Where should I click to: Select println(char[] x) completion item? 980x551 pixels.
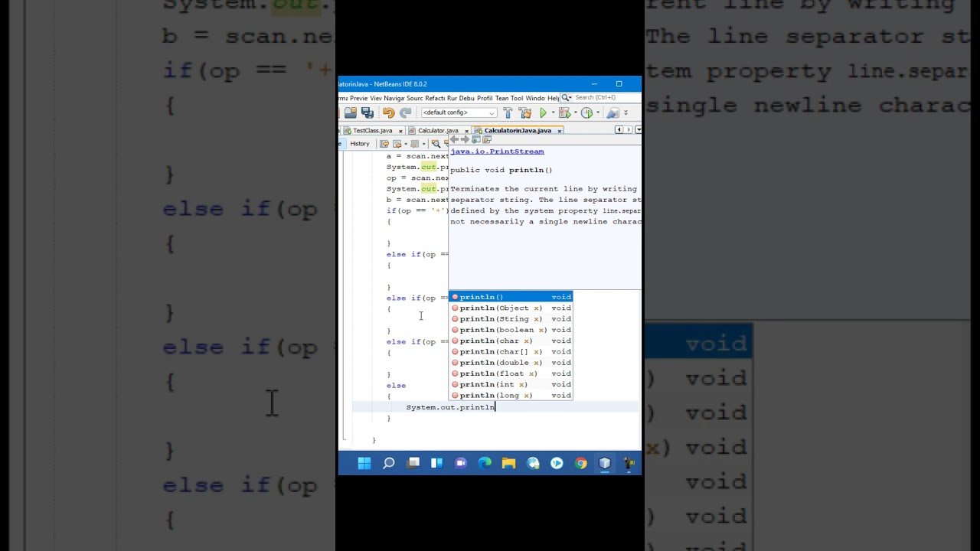(x=511, y=351)
